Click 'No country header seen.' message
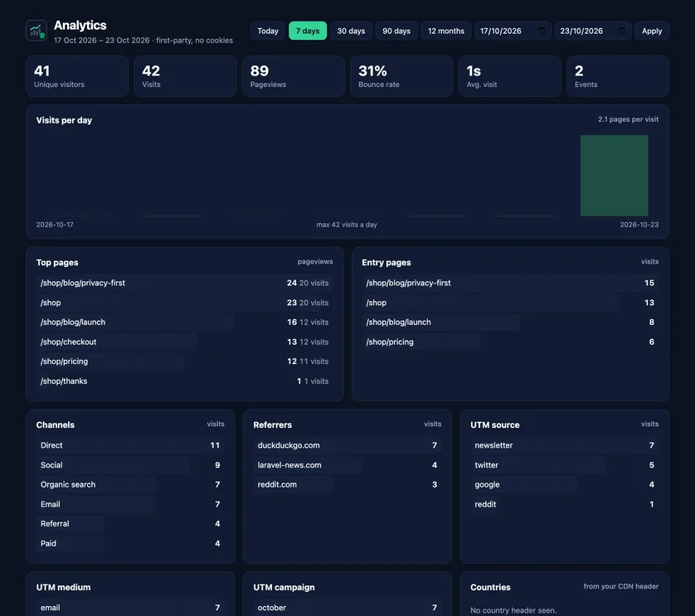This screenshot has height=616, width=695. [x=513, y=610]
